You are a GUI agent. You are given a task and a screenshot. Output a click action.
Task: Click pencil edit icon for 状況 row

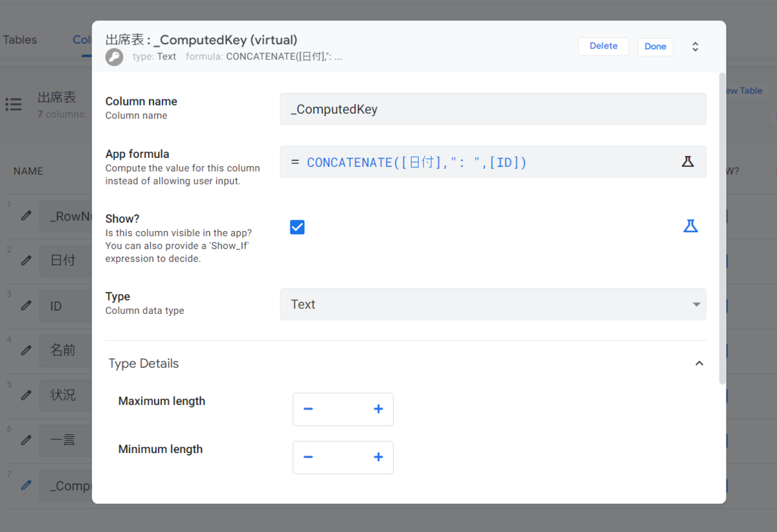click(26, 395)
